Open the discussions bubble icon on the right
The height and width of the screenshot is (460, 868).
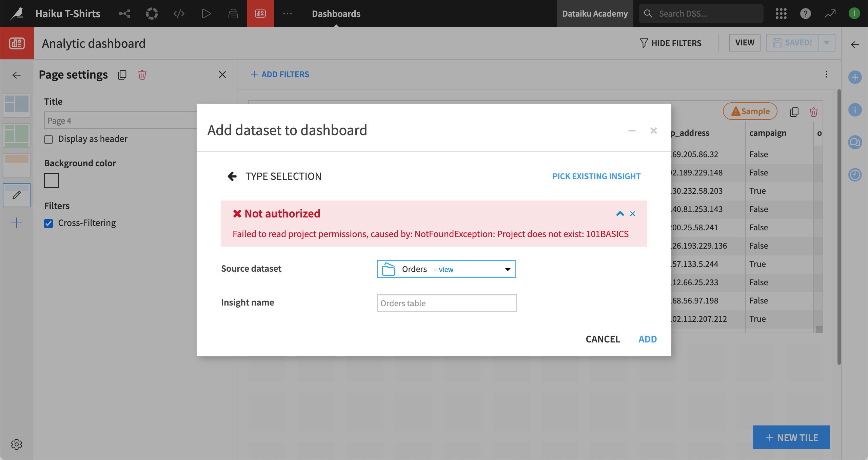pyautogui.click(x=855, y=142)
